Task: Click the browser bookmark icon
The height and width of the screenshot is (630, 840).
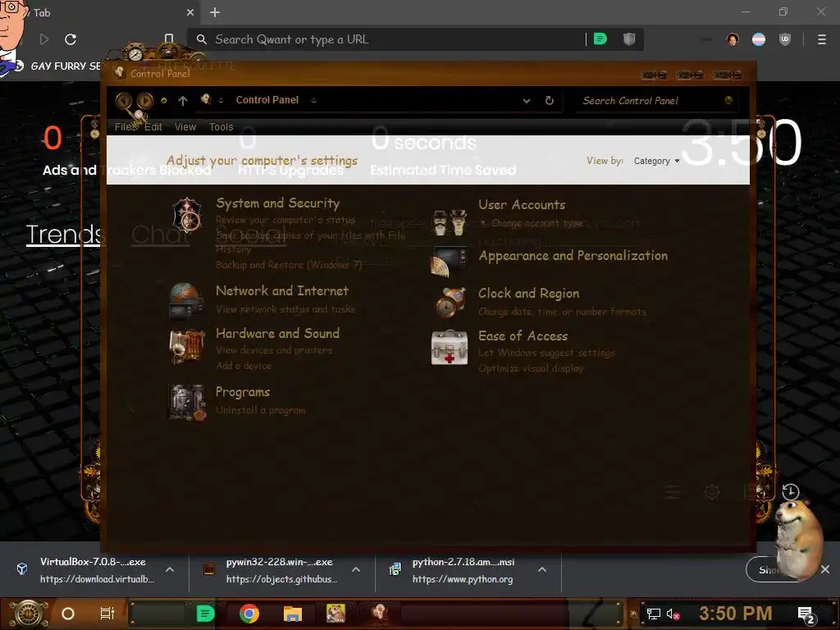Action: pos(169,39)
